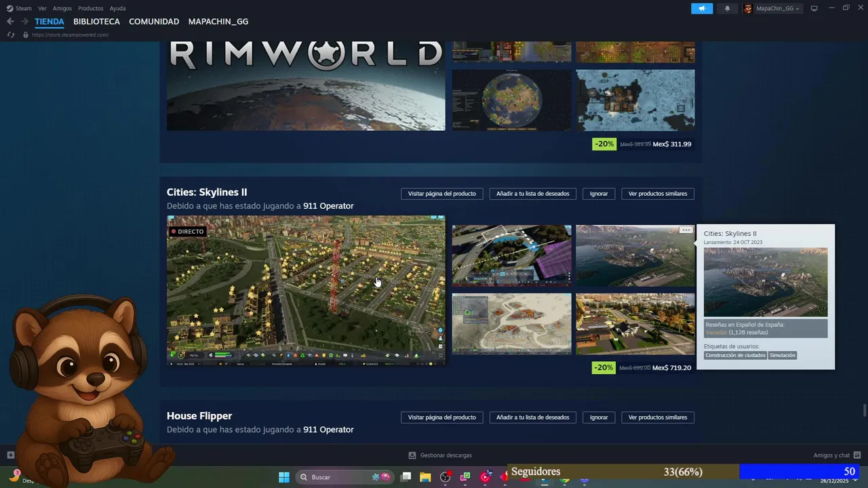Viewport: 868px width, 488px height.
Task: Ignore Cities: Skylines II recommendation
Action: point(599,194)
